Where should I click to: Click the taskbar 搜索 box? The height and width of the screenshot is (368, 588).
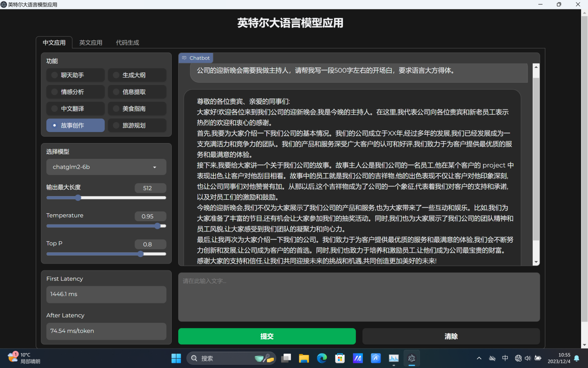coord(231,358)
